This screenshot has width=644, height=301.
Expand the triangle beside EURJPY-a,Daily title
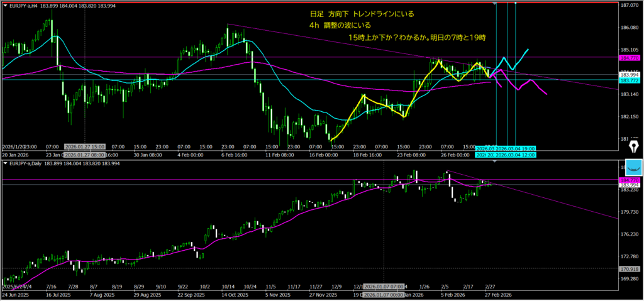(4, 163)
